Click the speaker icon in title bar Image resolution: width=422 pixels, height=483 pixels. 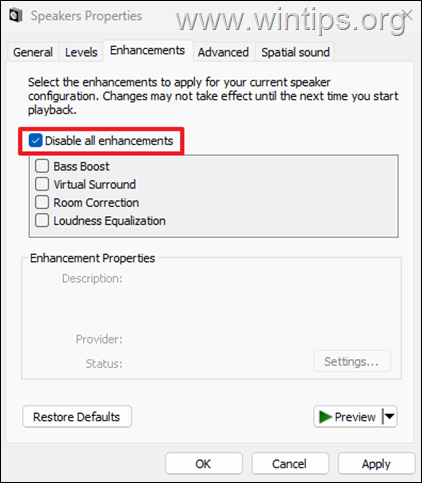(16, 16)
